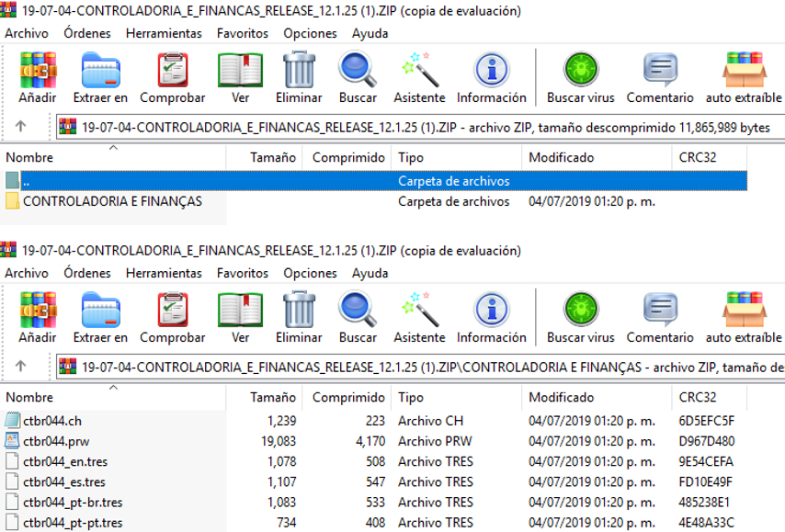785x532 pixels.
Task: Open Comentario icon in the bottom window
Action: coord(660,311)
